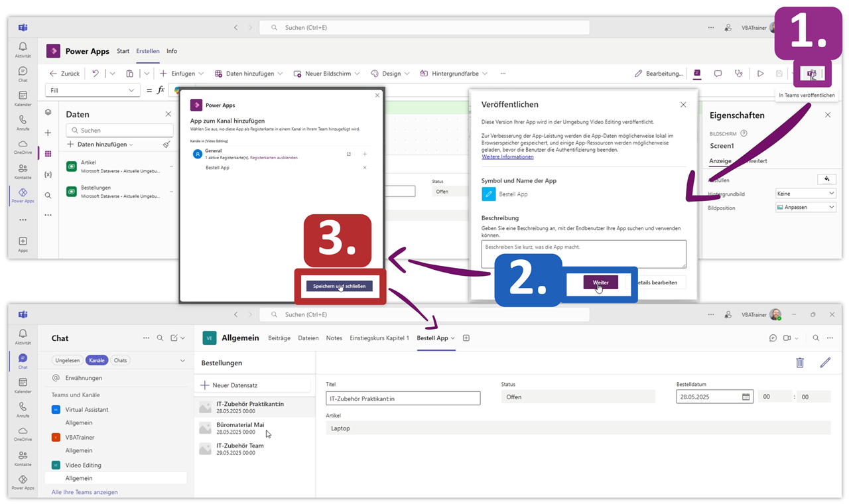Screen dimensions: 849x504
Task: Switch to the Start tab in Power Apps
Action: pyautogui.click(x=123, y=51)
